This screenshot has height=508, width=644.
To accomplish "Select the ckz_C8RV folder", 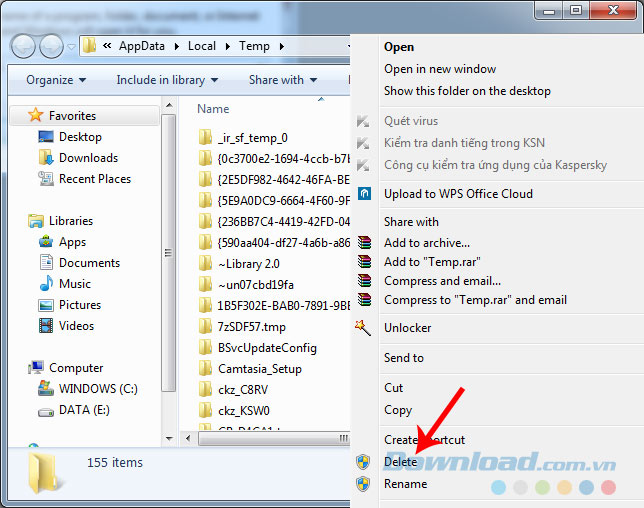I will point(233,389).
